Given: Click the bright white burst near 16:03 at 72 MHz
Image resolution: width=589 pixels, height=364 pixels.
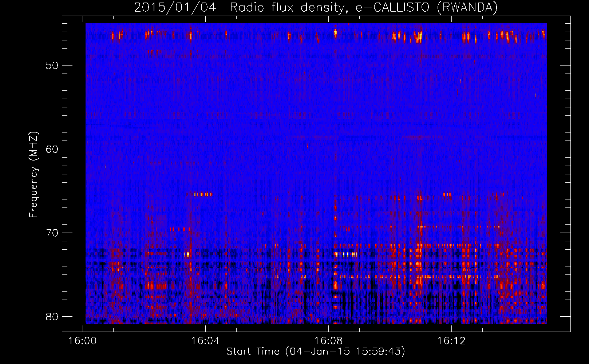Looking at the screenshot, I should [187, 254].
